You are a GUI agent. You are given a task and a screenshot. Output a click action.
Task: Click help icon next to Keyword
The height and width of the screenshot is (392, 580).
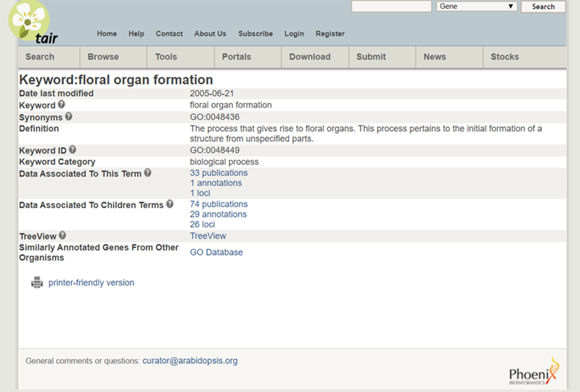pos(61,104)
